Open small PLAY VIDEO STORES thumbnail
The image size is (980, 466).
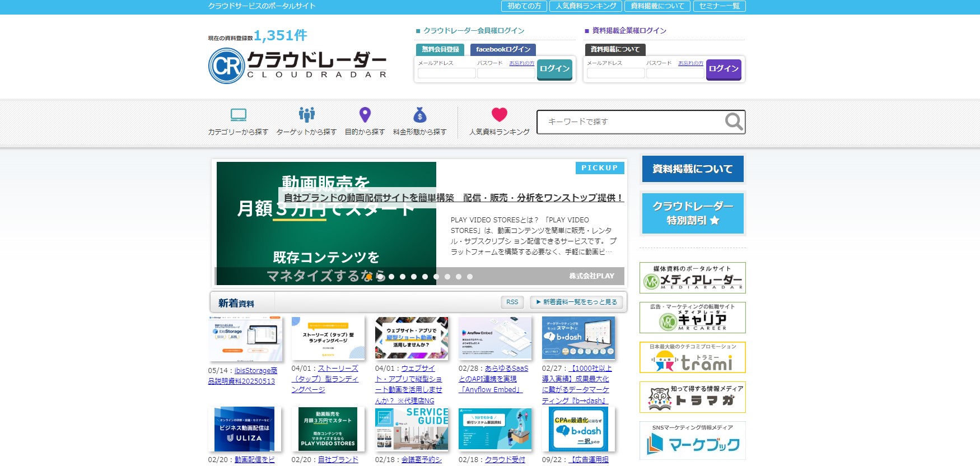328,429
